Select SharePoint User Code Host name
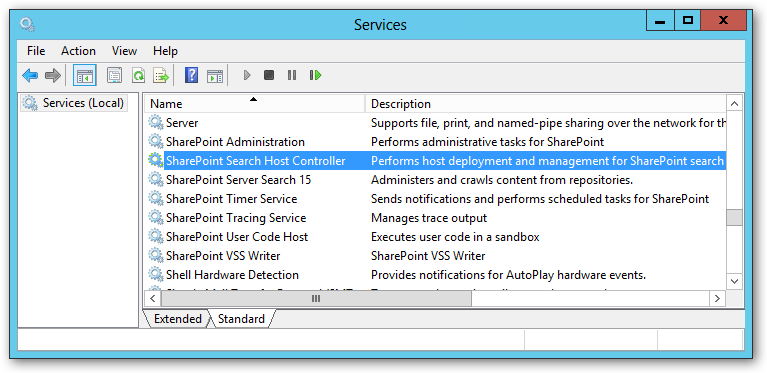Image resolution: width=767 pixels, height=373 pixels. [237, 237]
